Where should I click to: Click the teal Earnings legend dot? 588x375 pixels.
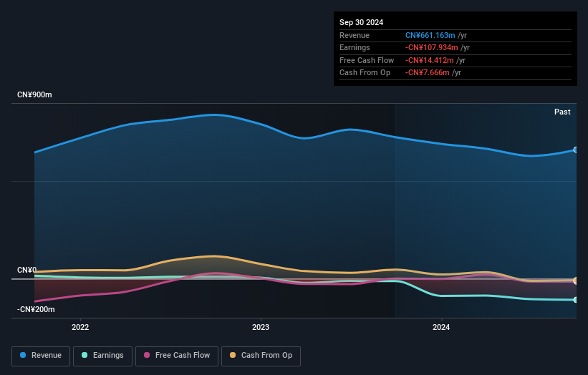point(85,355)
